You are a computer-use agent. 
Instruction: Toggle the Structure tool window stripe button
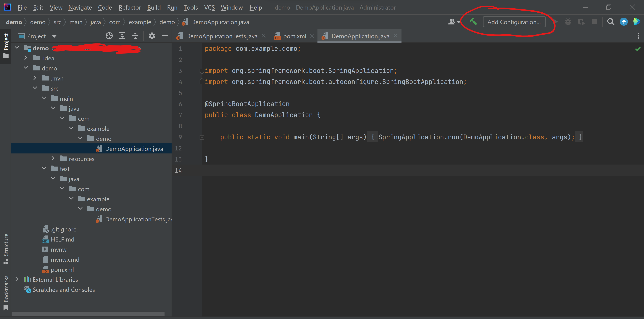[x=6, y=249]
